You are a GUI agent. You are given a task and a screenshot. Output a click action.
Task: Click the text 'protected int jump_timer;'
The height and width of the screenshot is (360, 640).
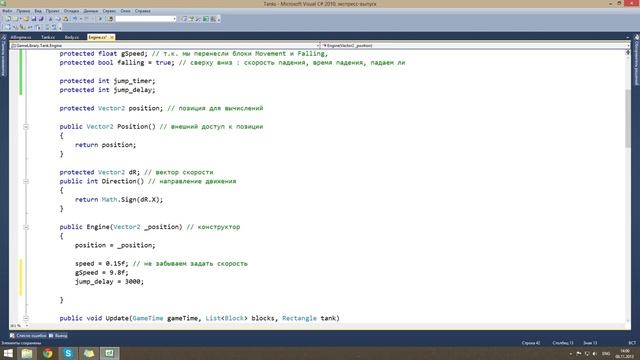107,81
